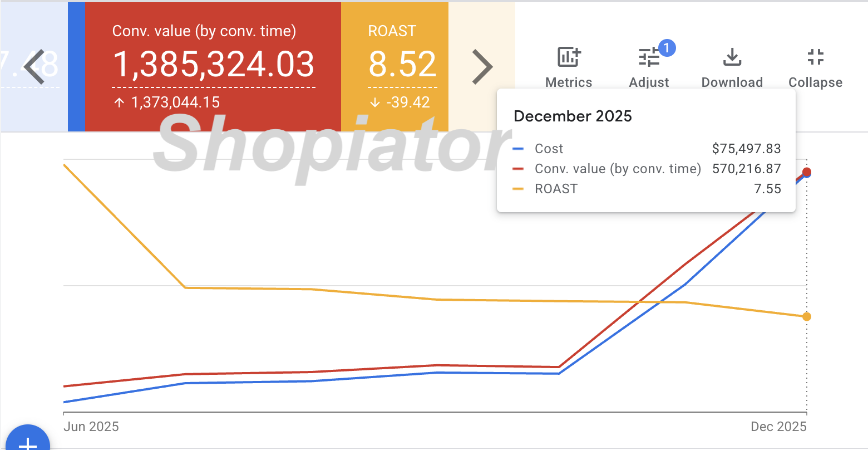This screenshot has height=450, width=868.
Task: Expand hidden metric cards with the left chevron
Action: [x=33, y=67]
